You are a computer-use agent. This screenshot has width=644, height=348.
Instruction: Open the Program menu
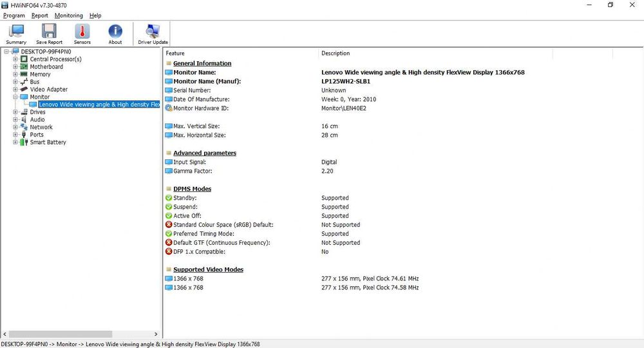pos(14,15)
